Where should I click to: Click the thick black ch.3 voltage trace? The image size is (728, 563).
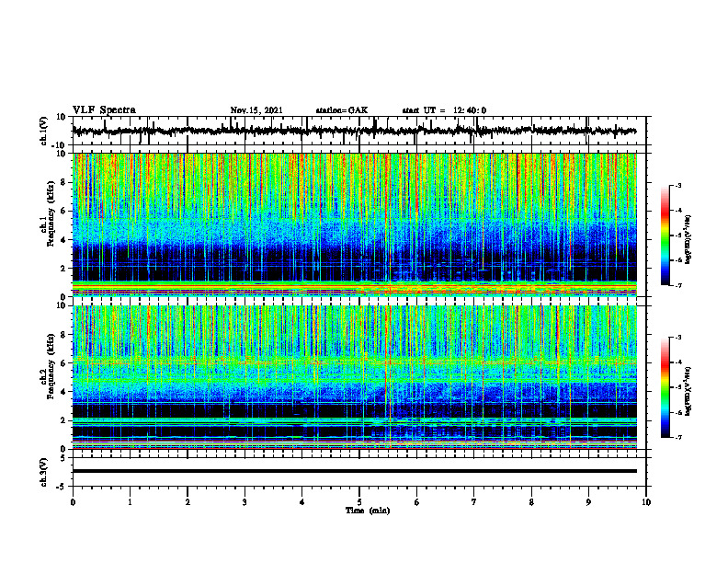pos(355,471)
